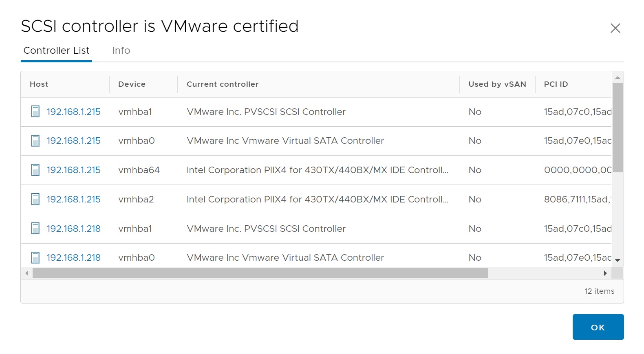
Task: Sort by the Current controller column header
Action: (223, 84)
